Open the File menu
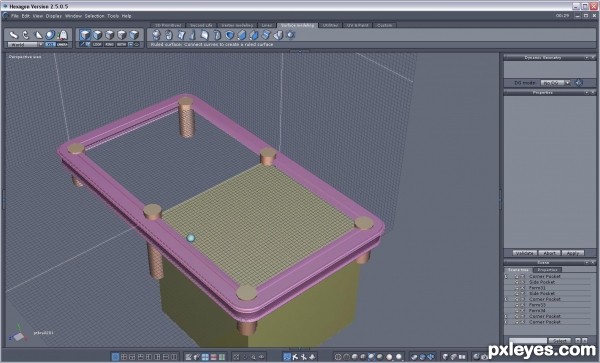The height and width of the screenshot is (363, 600). pos(15,16)
